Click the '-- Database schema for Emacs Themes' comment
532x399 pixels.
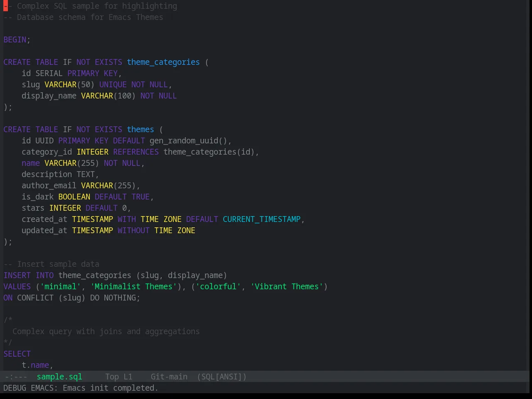click(x=84, y=17)
